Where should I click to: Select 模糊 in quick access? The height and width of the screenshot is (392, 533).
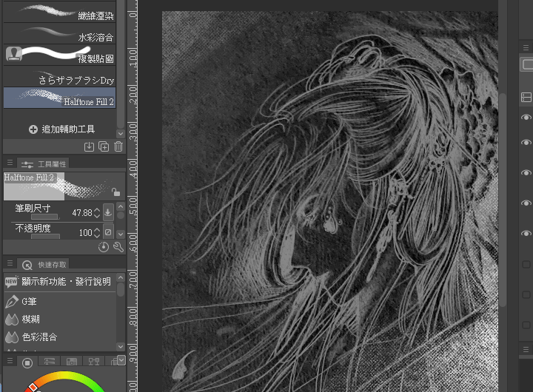click(60, 320)
